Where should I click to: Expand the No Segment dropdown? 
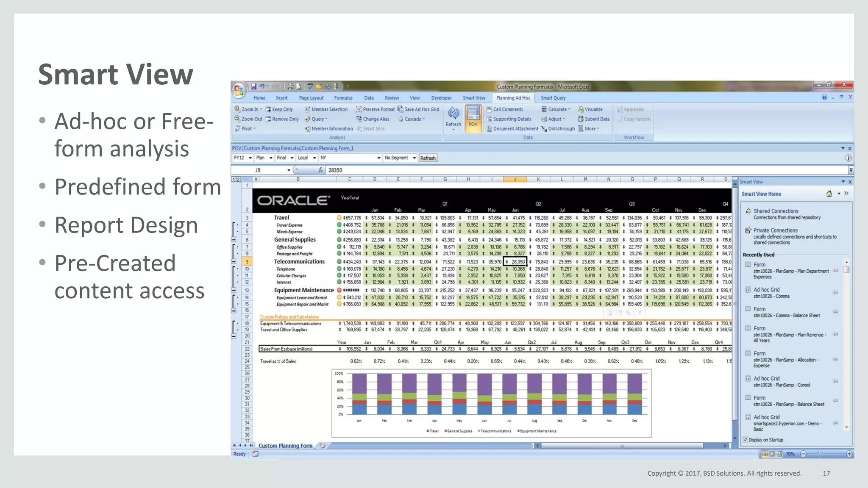(x=414, y=158)
